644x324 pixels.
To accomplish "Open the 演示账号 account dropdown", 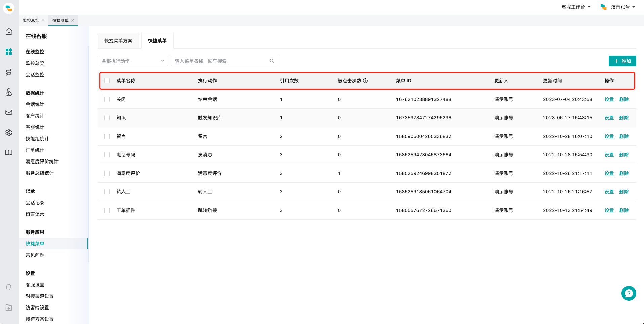I will (x=618, y=7).
